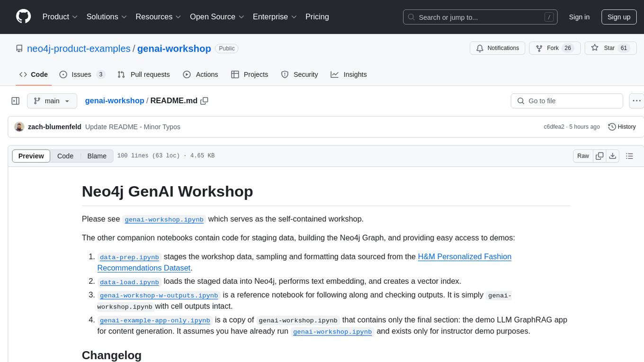Focus the Search or jump to field
Screen dimensions: 644x362
480,17
